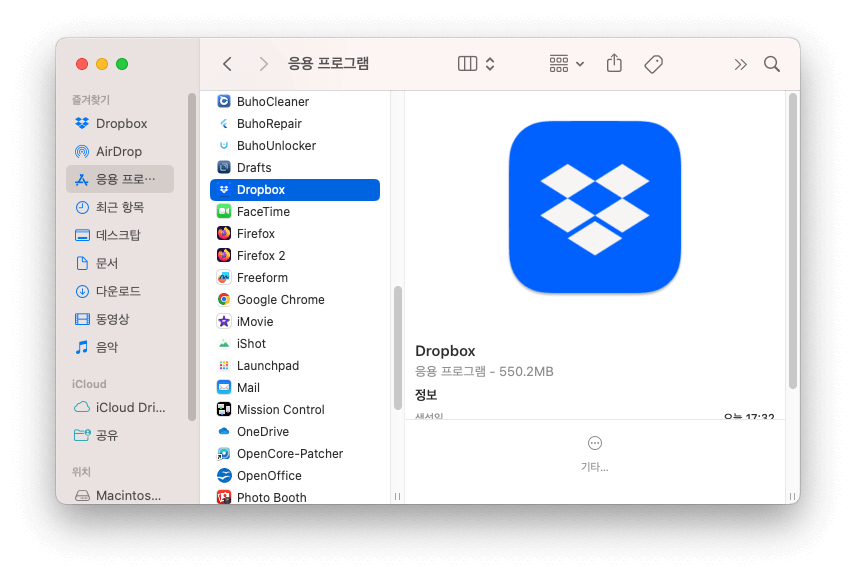This screenshot has height=578, width=856.
Task: Open the Finder search magnifier
Action: tap(772, 64)
